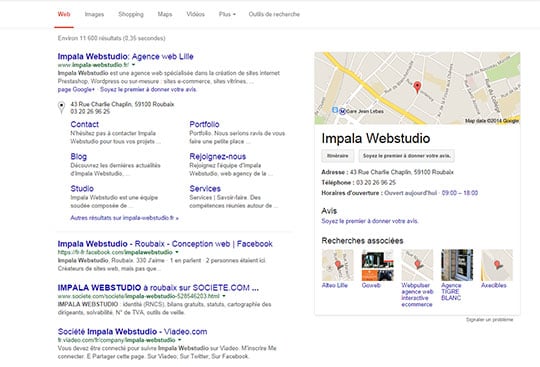The width and height of the screenshot is (540, 367).
Task: Click the Goweb text link
Action: [371, 285]
